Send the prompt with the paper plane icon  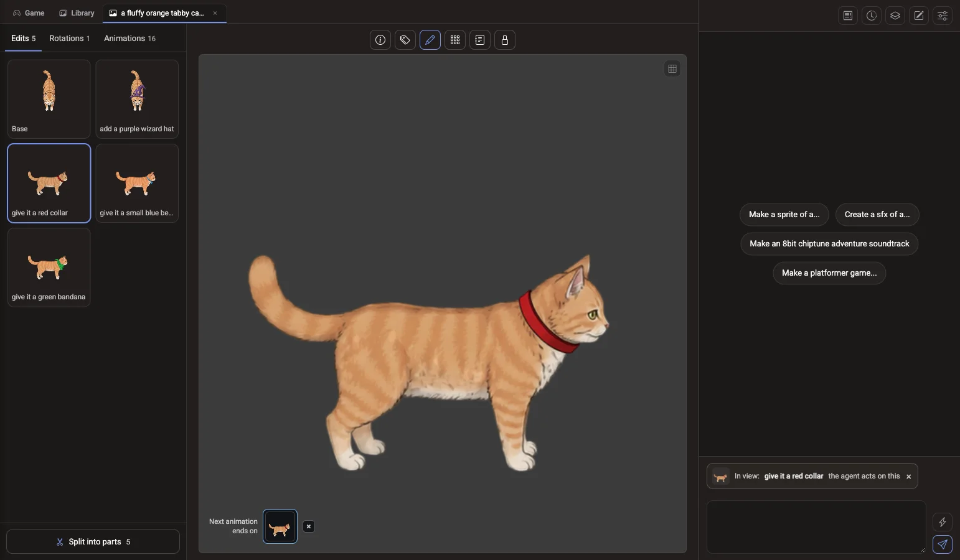click(943, 544)
